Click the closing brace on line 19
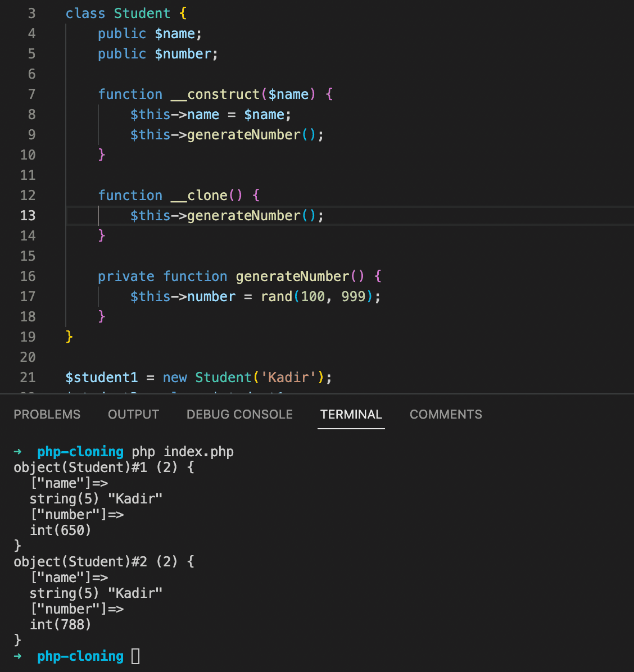The image size is (634, 672). click(x=69, y=337)
